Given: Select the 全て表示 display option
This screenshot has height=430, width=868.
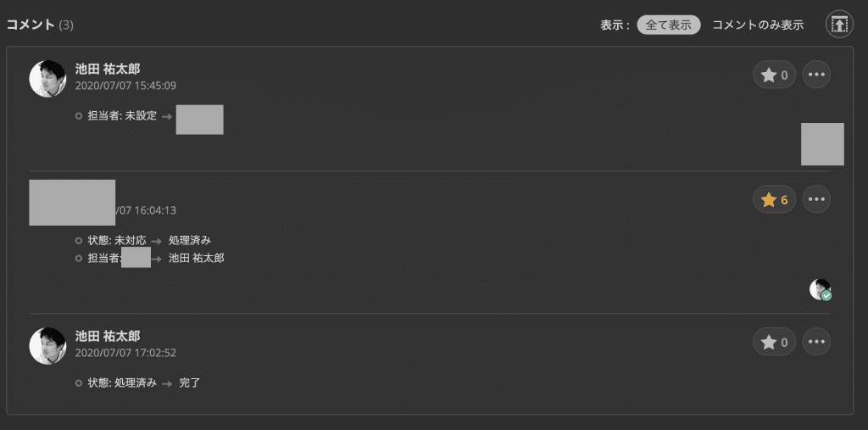Looking at the screenshot, I should tap(669, 25).
